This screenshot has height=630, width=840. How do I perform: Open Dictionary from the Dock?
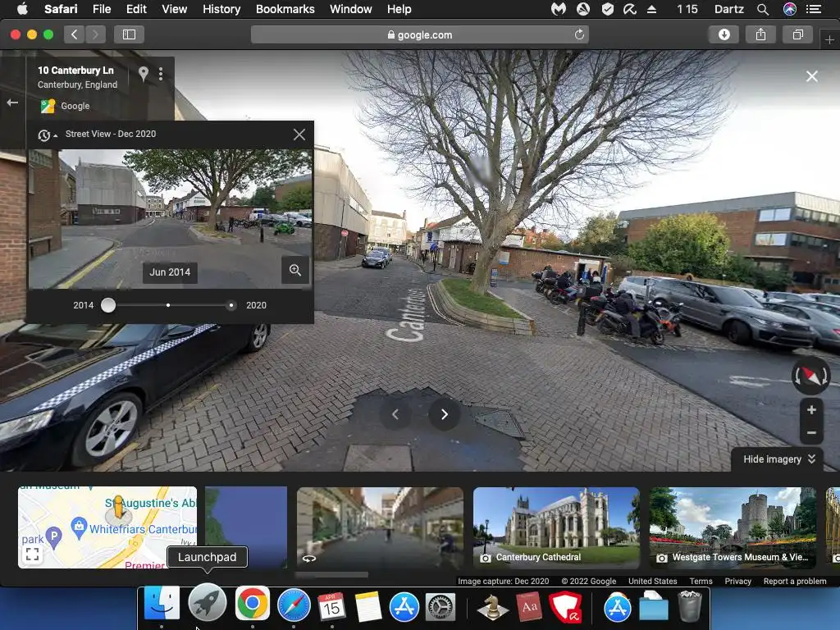click(529, 607)
